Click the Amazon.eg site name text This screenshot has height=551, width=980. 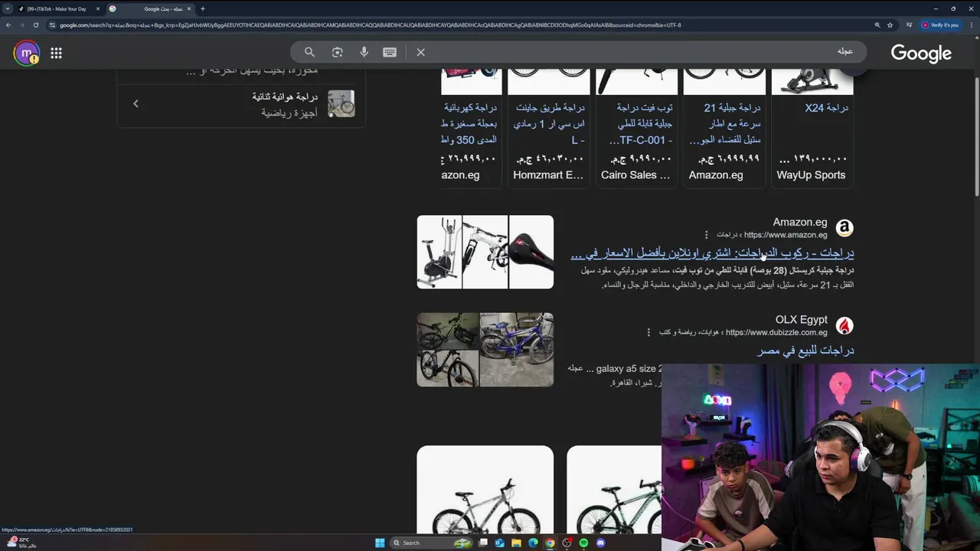click(x=800, y=222)
